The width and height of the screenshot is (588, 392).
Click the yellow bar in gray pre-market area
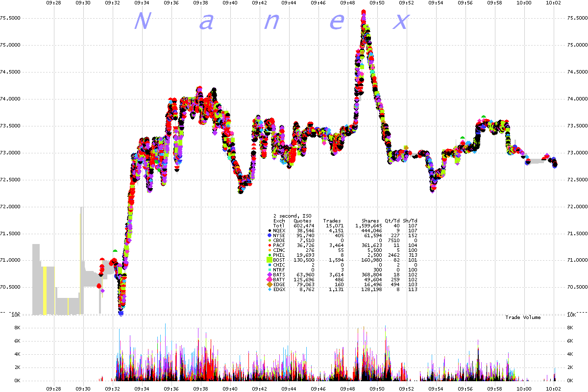coord(44,291)
